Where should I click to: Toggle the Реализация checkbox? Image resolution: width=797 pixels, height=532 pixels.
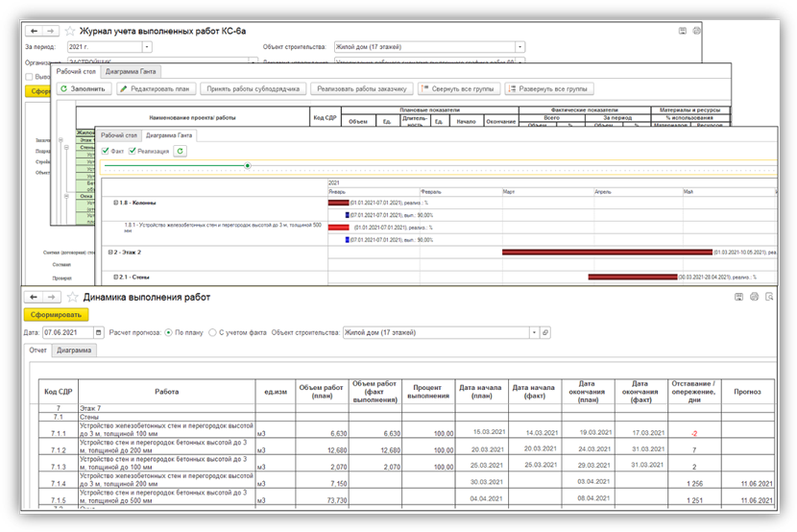pyautogui.click(x=133, y=151)
